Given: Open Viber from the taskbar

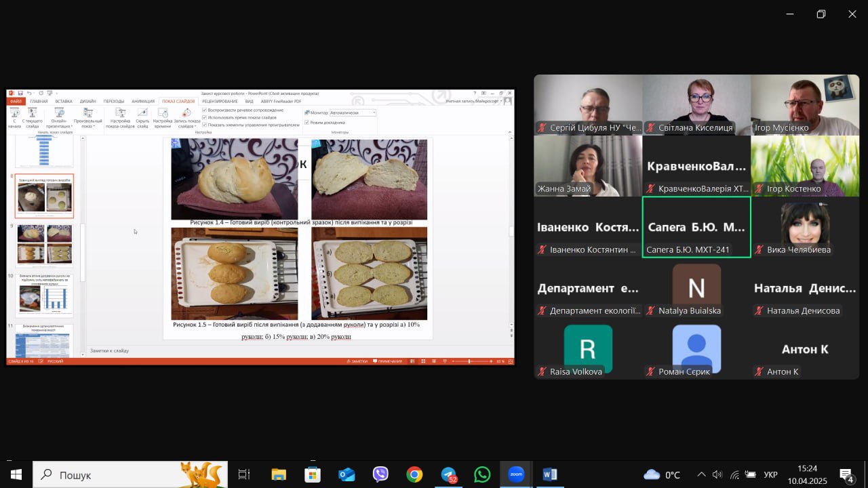Looking at the screenshot, I should pyautogui.click(x=380, y=474).
